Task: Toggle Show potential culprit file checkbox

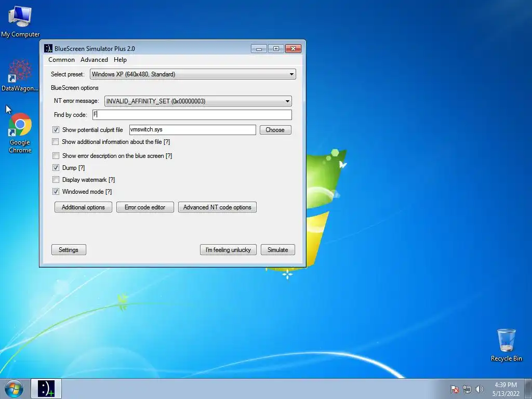Action: pyautogui.click(x=56, y=129)
